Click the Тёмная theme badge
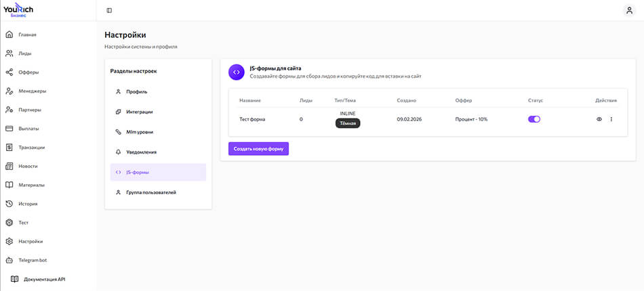This screenshot has width=644, height=291. [348, 123]
